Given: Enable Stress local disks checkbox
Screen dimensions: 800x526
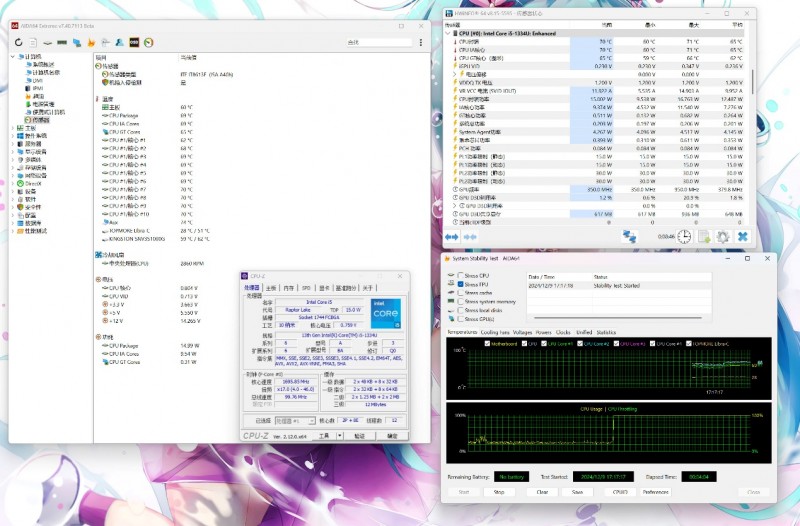Looking at the screenshot, I should pos(461,310).
